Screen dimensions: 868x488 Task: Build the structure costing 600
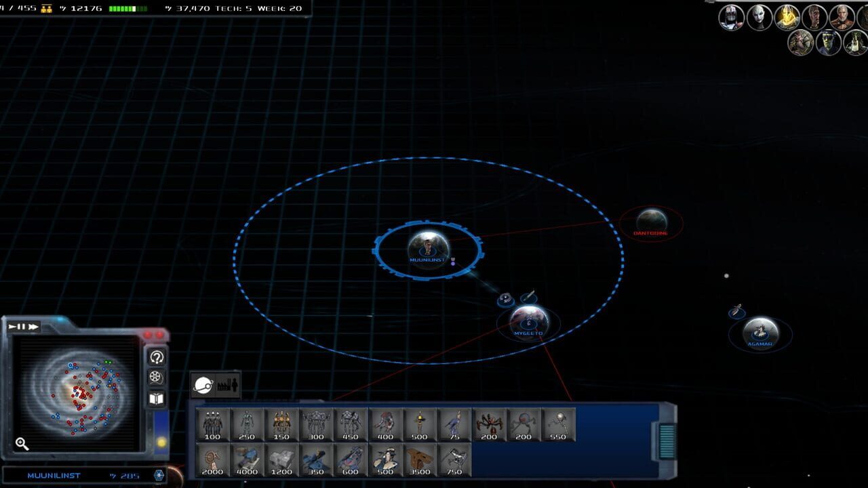coord(351,460)
